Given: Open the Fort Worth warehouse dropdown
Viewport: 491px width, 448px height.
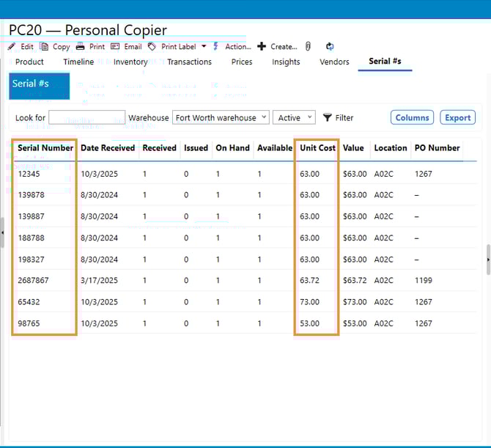Looking at the screenshot, I should click(220, 117).
